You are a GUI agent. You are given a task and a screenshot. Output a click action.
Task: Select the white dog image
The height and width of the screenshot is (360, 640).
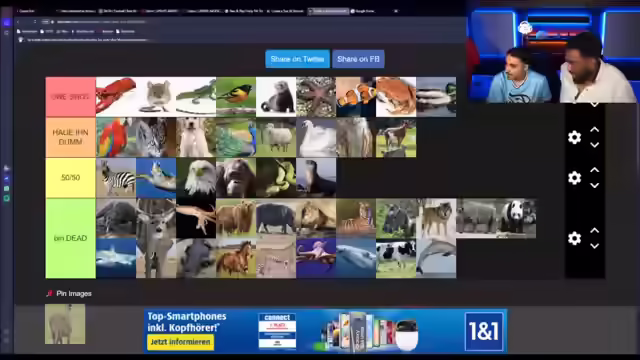pyautogui.click(x=196, y=137)
